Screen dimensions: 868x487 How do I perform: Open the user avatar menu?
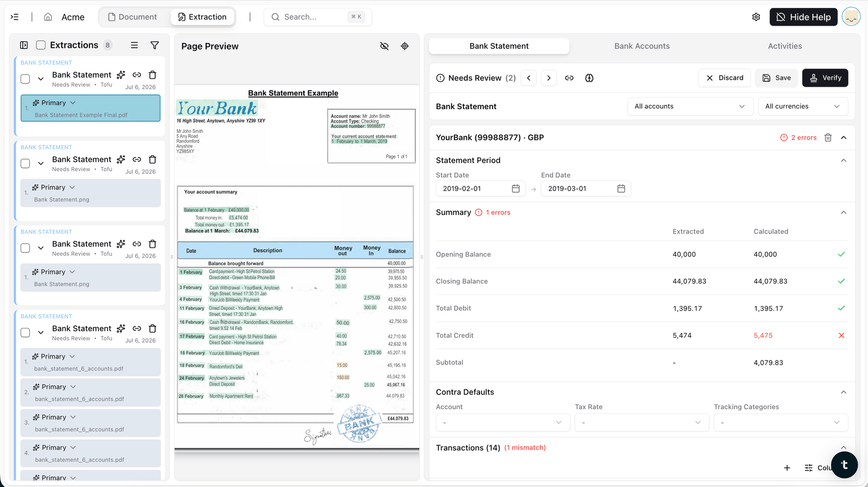click(x=851, y=17)
